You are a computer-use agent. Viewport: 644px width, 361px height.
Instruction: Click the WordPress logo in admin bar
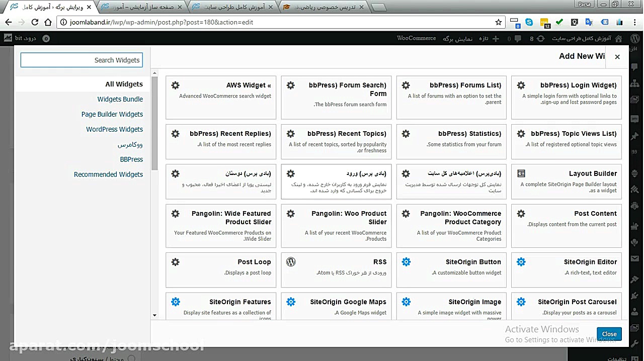click(634, 38)
